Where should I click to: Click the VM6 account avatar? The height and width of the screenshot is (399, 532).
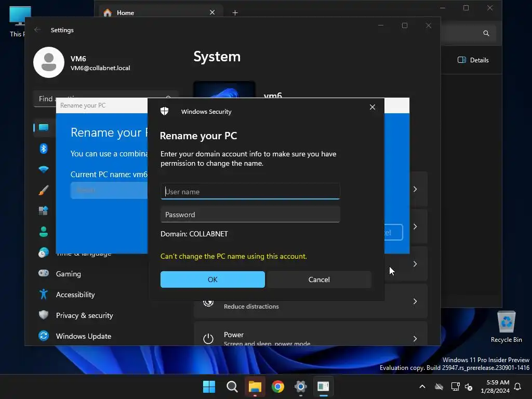pos(49,62)
